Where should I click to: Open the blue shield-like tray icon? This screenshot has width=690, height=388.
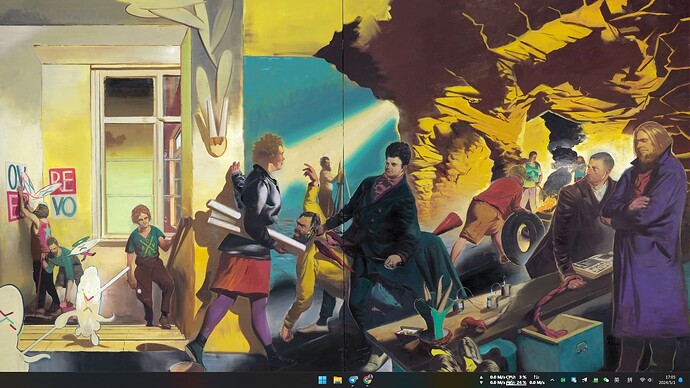[x=574, y=380]
